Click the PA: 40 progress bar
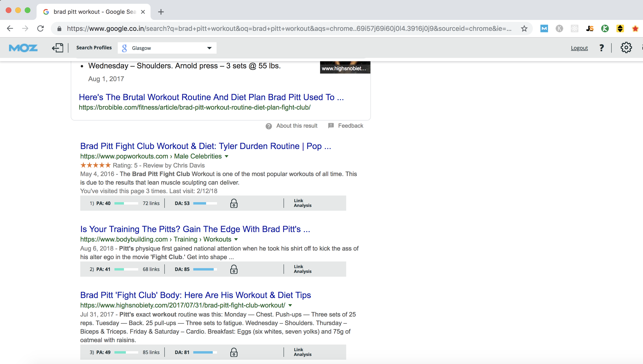 click(126, 204)
